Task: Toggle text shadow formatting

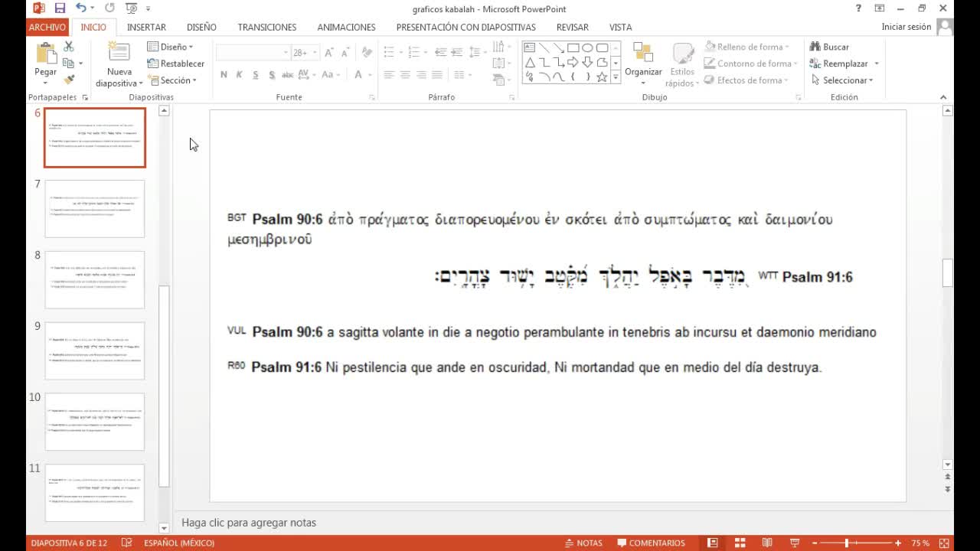Action: click(272, 75)
